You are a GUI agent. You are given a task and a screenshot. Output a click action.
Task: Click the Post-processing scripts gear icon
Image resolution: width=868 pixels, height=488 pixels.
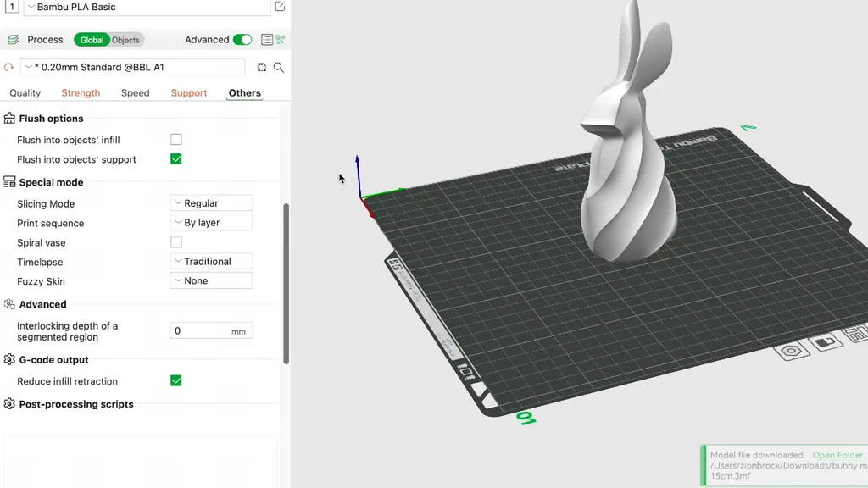(x=9, y=404)
